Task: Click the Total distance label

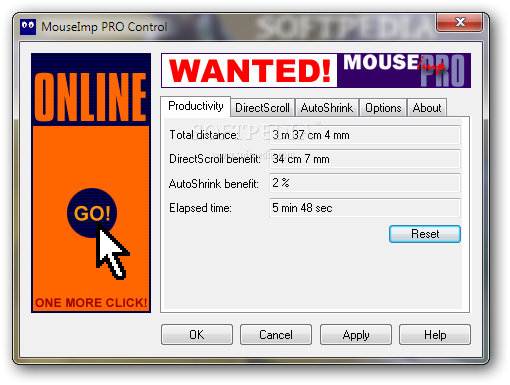Action: pos(204,135)
